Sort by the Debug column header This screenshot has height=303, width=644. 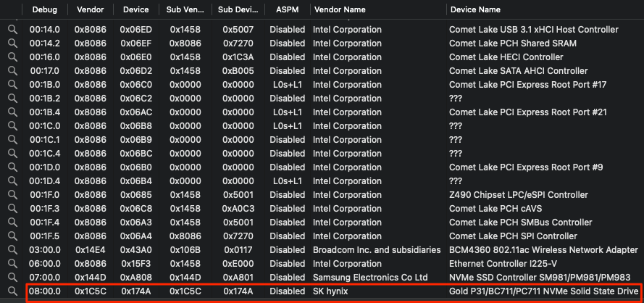tap(45, 9)
